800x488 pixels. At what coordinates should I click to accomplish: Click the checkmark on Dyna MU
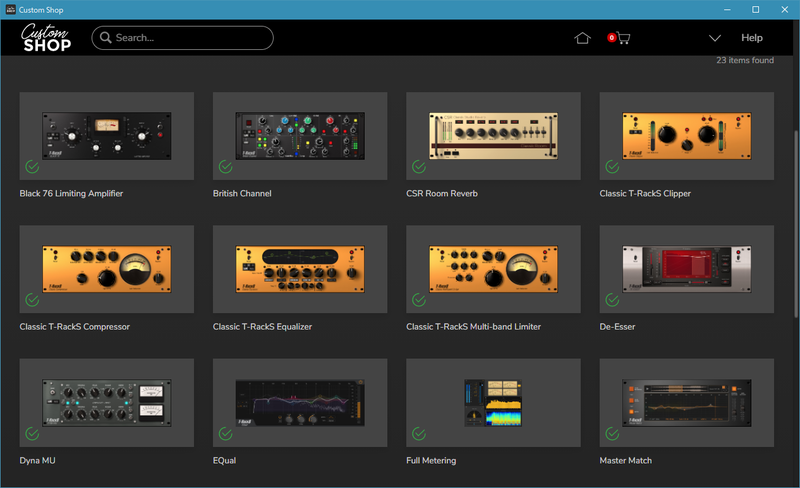[32, 434]
